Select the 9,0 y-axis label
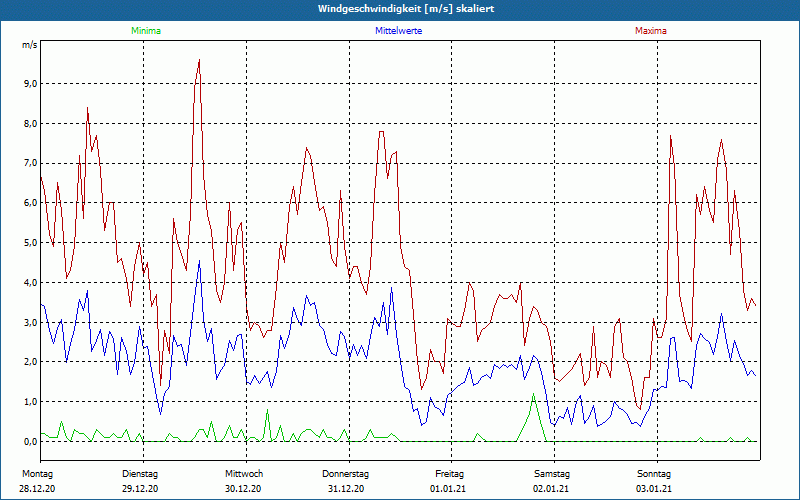 click(29, 84)
